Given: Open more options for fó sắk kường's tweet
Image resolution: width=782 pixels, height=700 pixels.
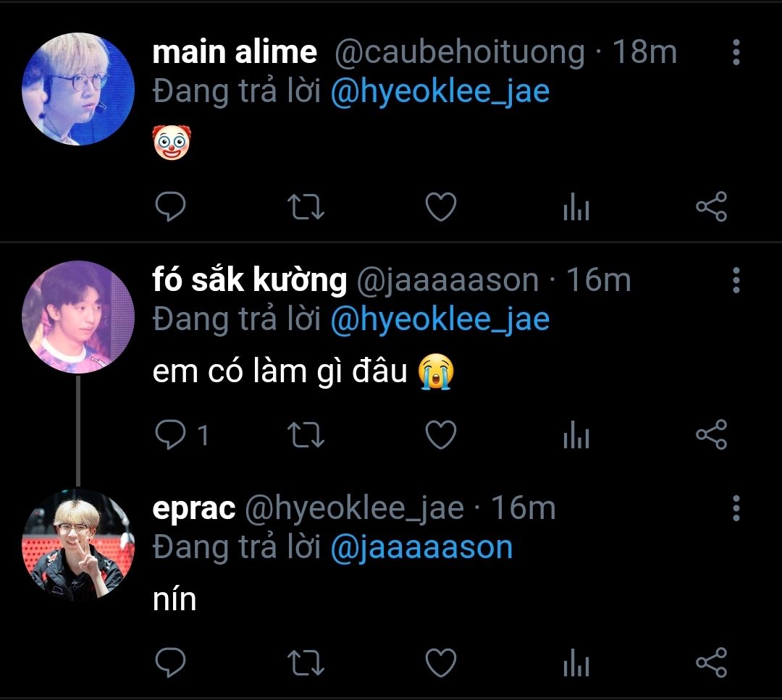Looking at the screenshot, I should (736, 279).
